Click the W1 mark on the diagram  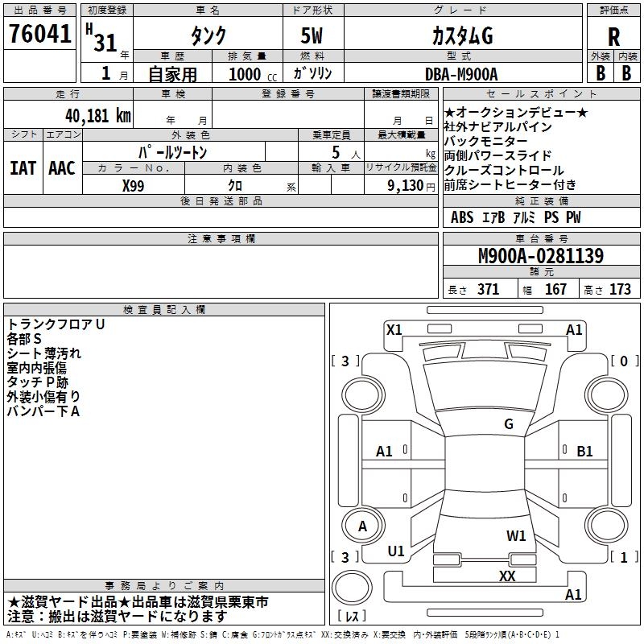click(x=516, y=535)
